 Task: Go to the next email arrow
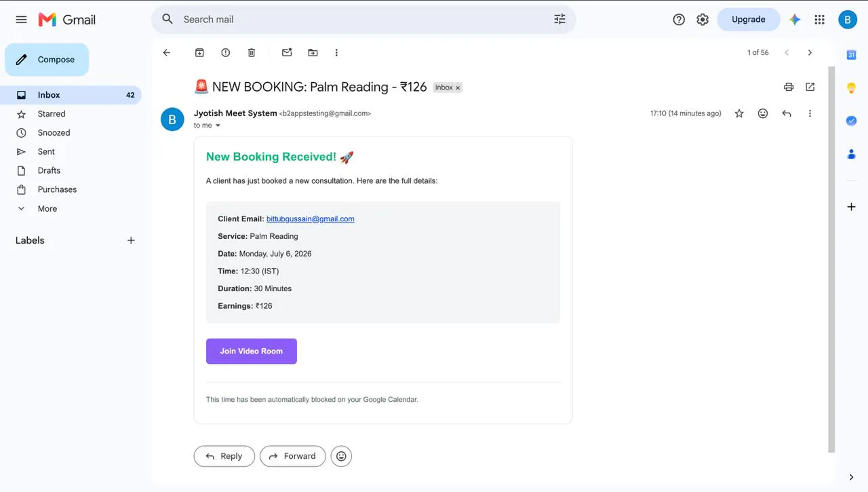(x=810, y=52)
